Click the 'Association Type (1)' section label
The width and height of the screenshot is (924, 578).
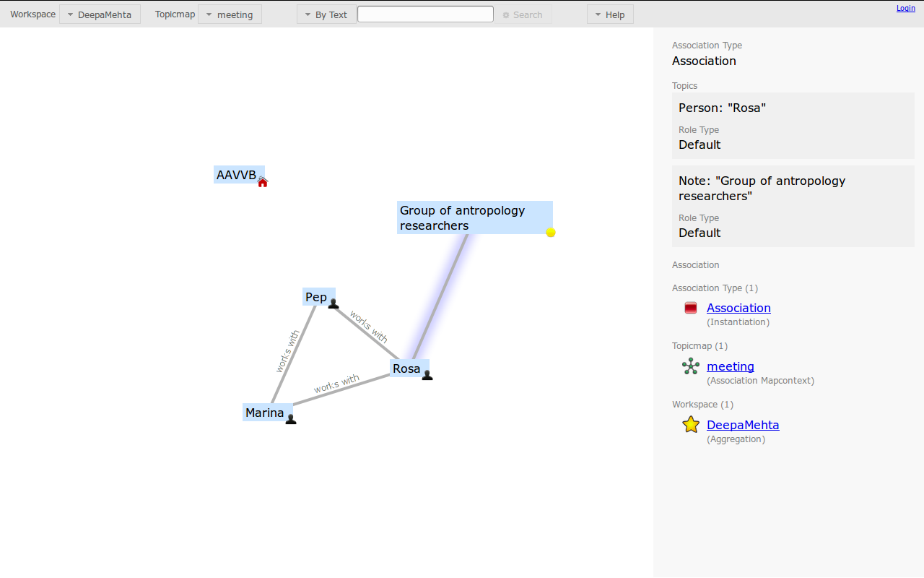click(715, 288)
